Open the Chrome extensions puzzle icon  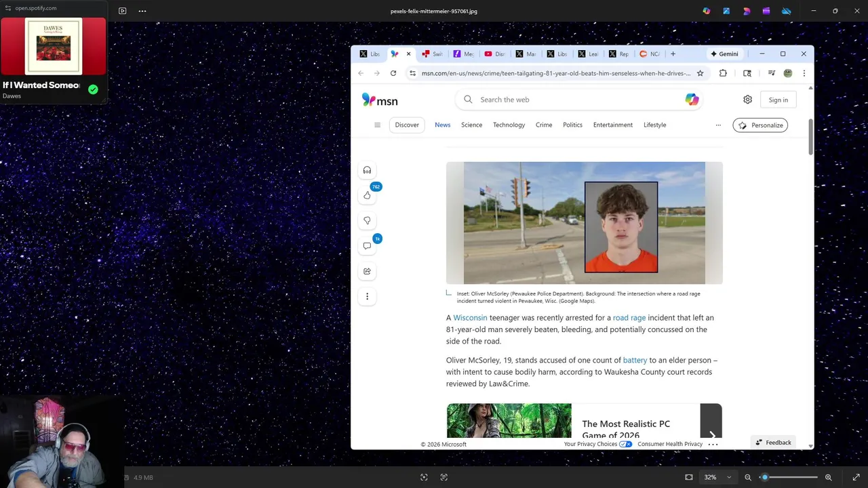click(723, 73)
